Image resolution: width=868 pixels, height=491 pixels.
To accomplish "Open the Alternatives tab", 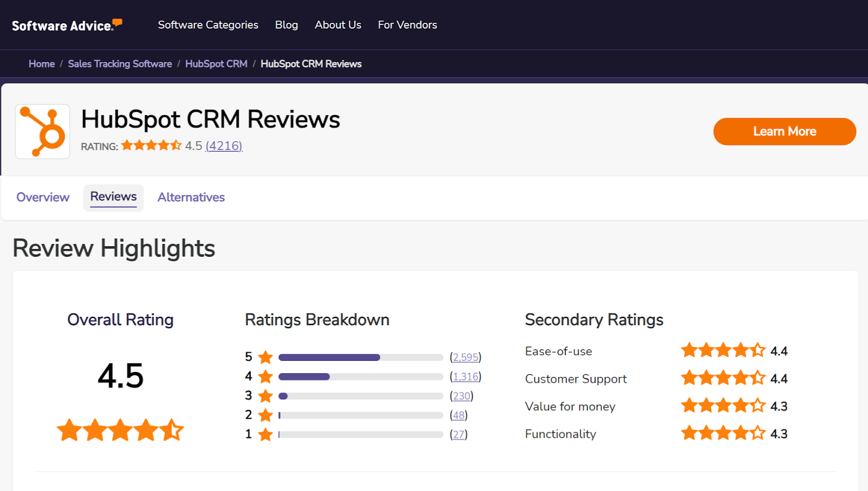I will tap(190, 197).
